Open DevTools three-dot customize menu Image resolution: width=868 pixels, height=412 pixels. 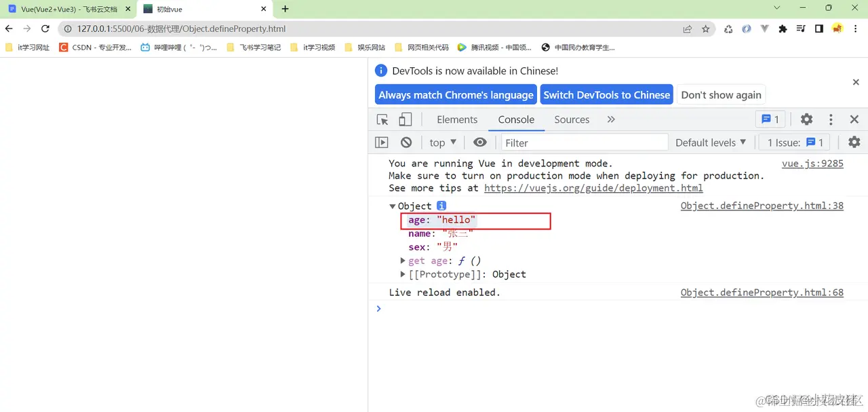pyautogui.click(x=831, y=119)
